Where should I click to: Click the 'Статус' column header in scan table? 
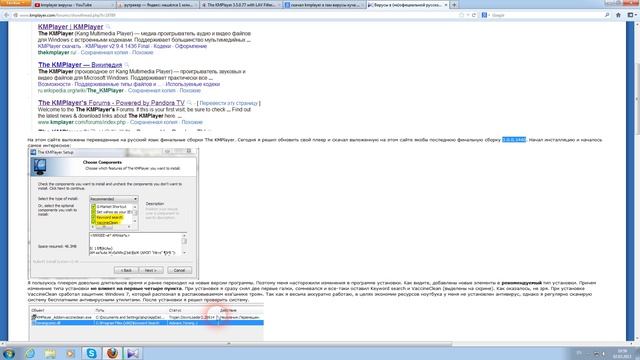tap(175, 311)
